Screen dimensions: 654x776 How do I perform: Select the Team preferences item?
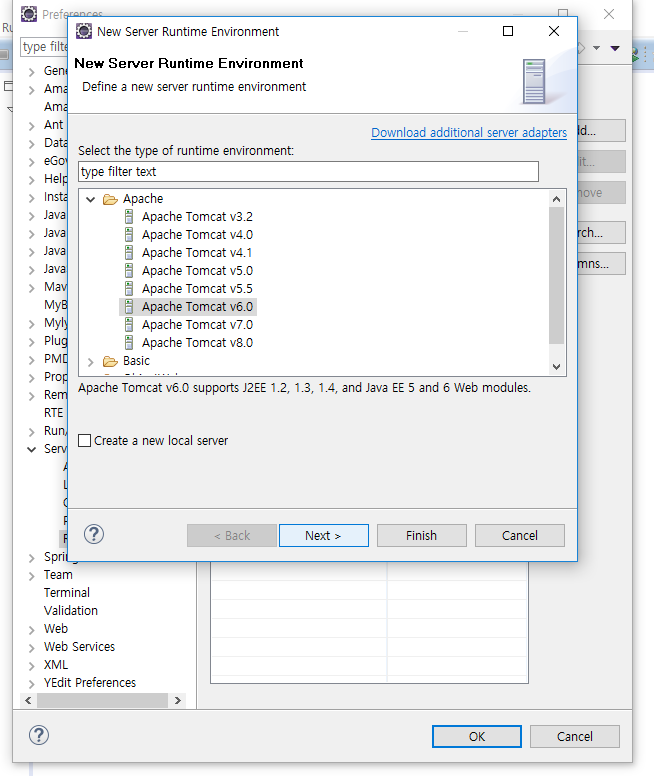coord(58,575)
